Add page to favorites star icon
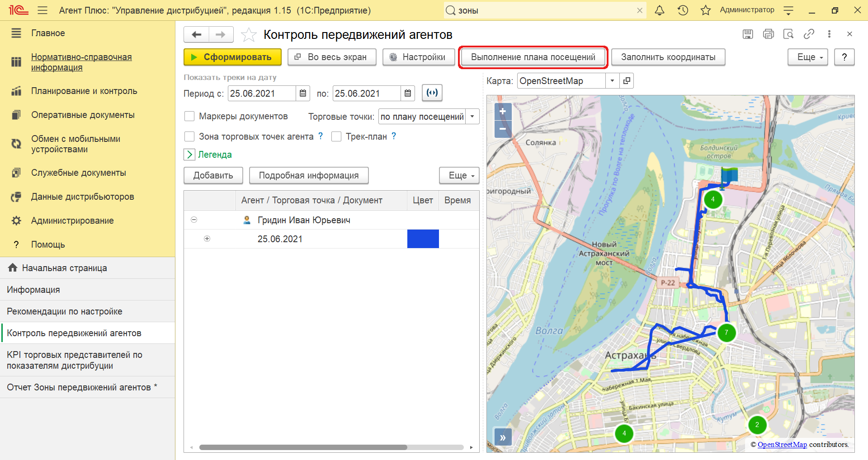 pyautogui.click(x=249, y=35)
